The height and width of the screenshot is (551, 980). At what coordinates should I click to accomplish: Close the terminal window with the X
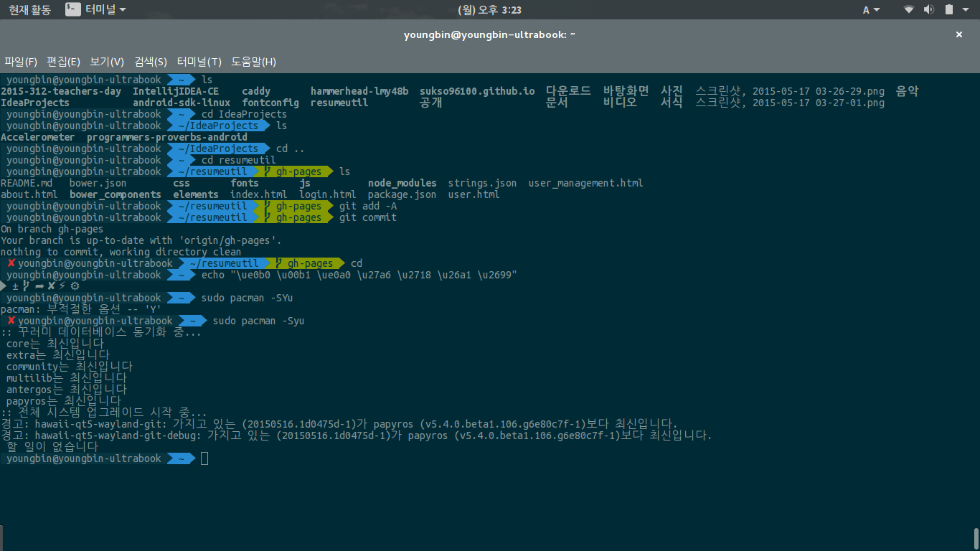(959, 34)
